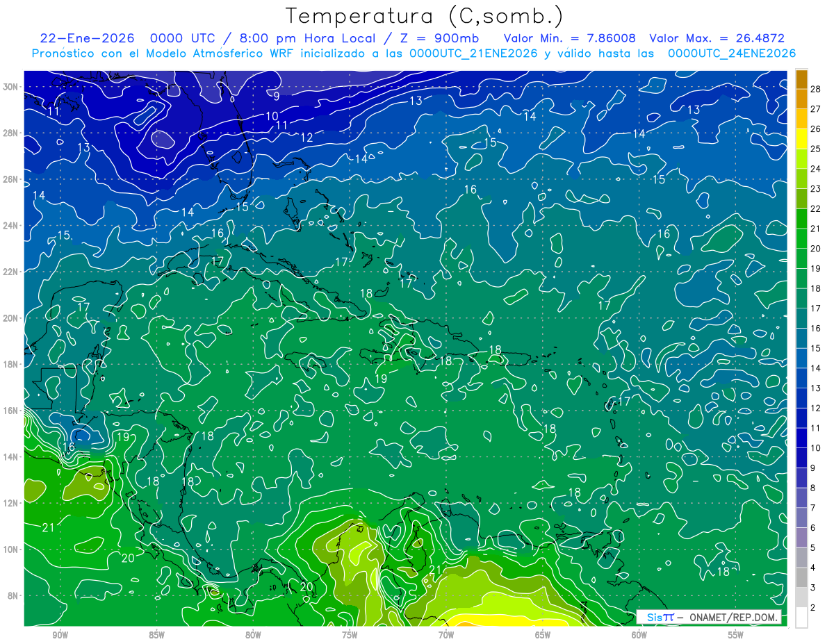
Task: Click initialization time "0000UTC_21ENE2026"
Action: 474,53
